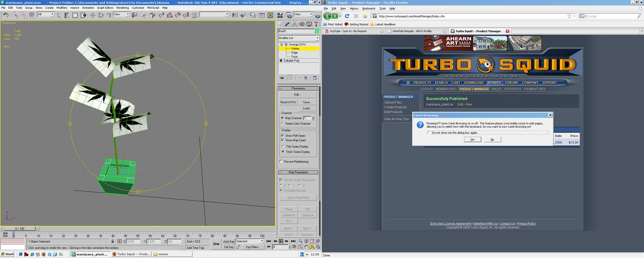The width and height of the screenshot is (644, 258).
Task: Select the Mirror tool in the toolbar
Action: coord(235,15)
